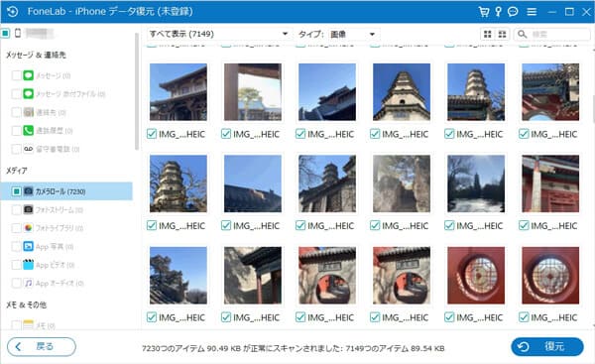The height and width of the screenshot is (364, 595).
Task: Check the Messages category checkbox
Action: point(16,75)
